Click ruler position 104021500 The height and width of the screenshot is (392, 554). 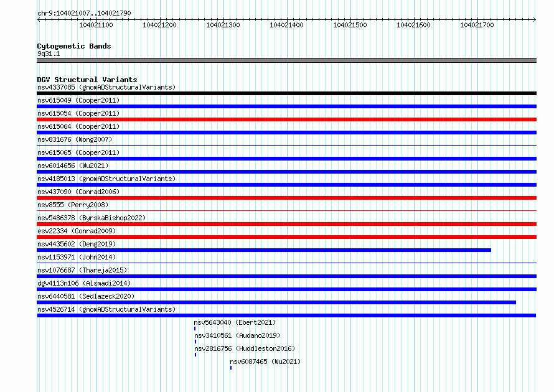click(350, 25)
